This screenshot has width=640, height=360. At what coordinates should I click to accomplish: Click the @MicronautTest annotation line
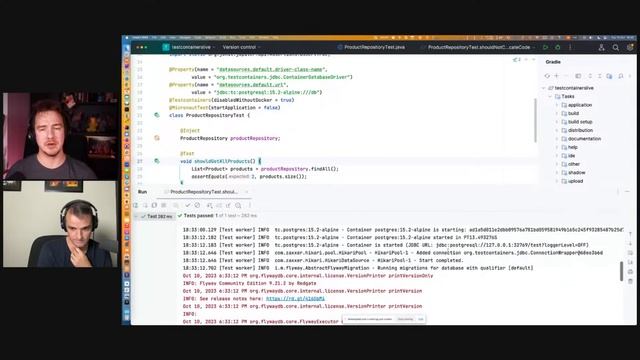(224, 108)
